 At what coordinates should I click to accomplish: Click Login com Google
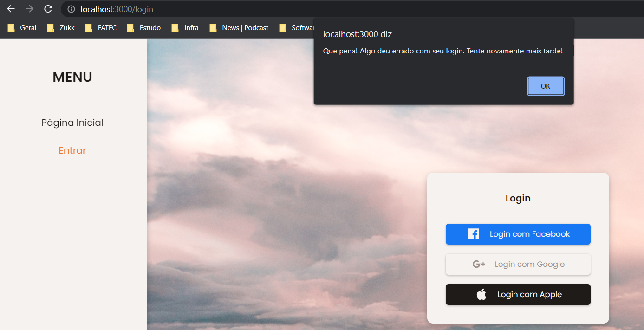pyautogui.click(x=518, y=264)
